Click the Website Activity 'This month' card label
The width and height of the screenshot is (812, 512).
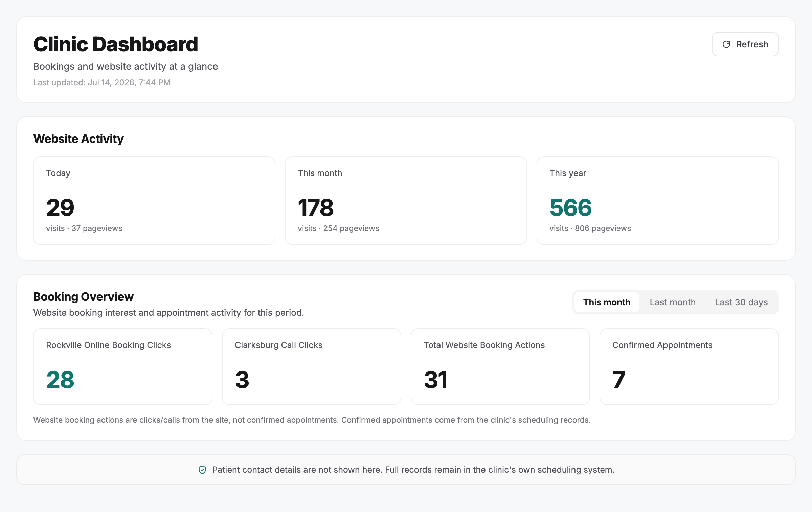(x=320, y=173)
